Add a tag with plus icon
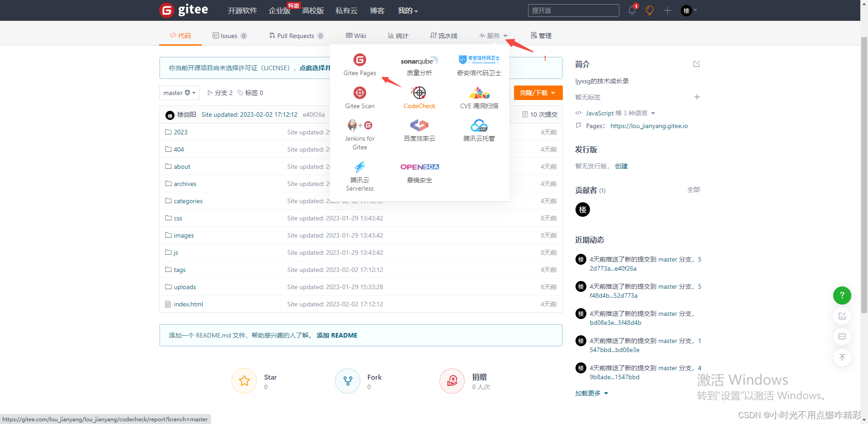Viewport: 868px width, 424px height. click(697, 97)
